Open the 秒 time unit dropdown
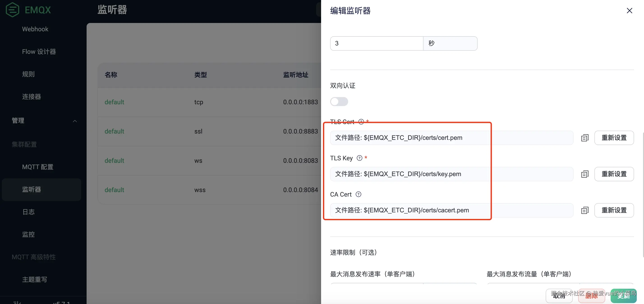644x304 pixels. pyautogui.click(x=450, y=43)
